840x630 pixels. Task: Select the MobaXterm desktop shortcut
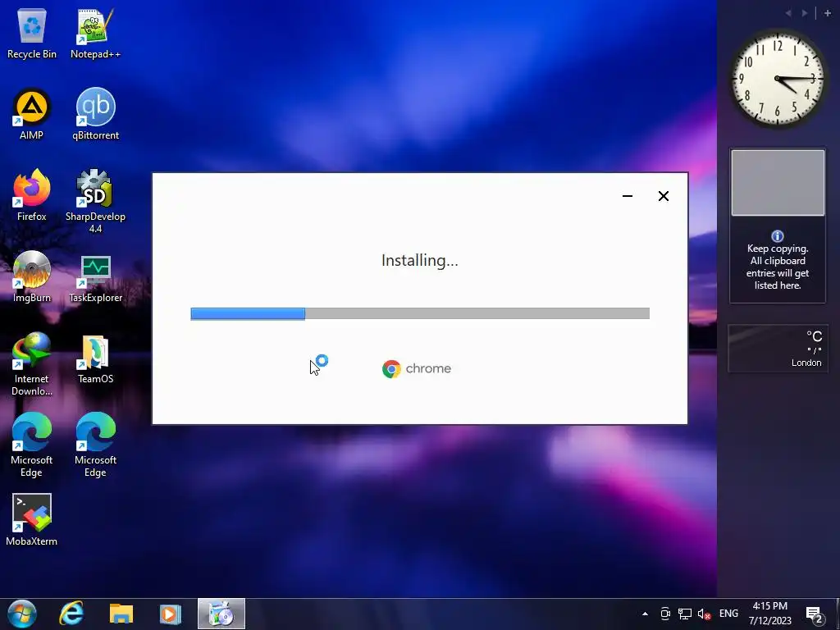coord(32,520)
